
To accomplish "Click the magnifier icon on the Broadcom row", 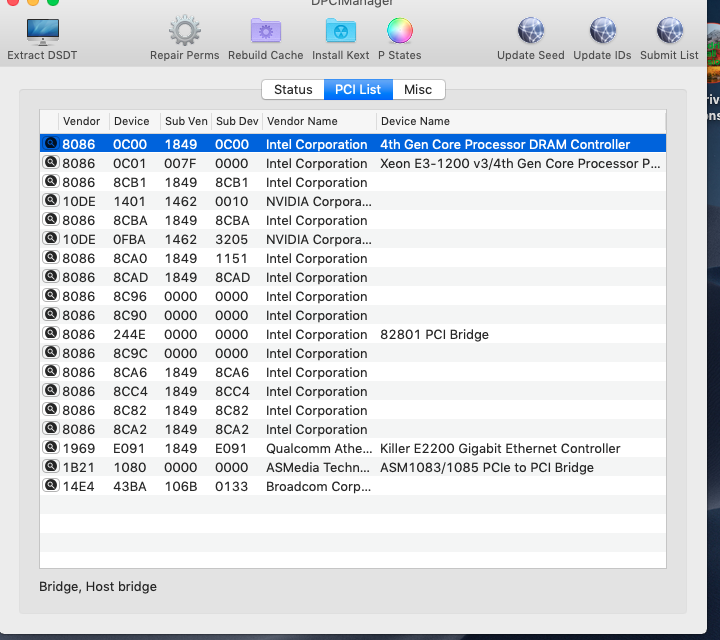I will click(50, 486).
